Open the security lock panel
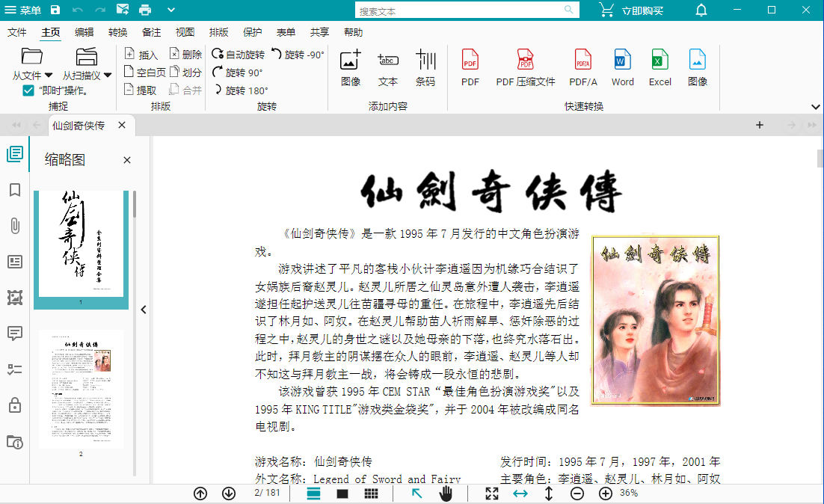Screen dimensions: 824x504 15,405
